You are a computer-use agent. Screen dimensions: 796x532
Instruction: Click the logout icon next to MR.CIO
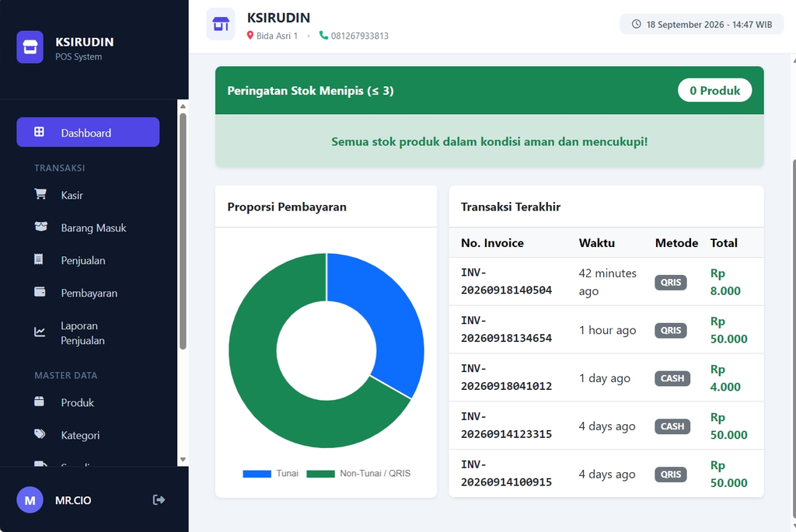pyautogui.click(x=159, y=500)
